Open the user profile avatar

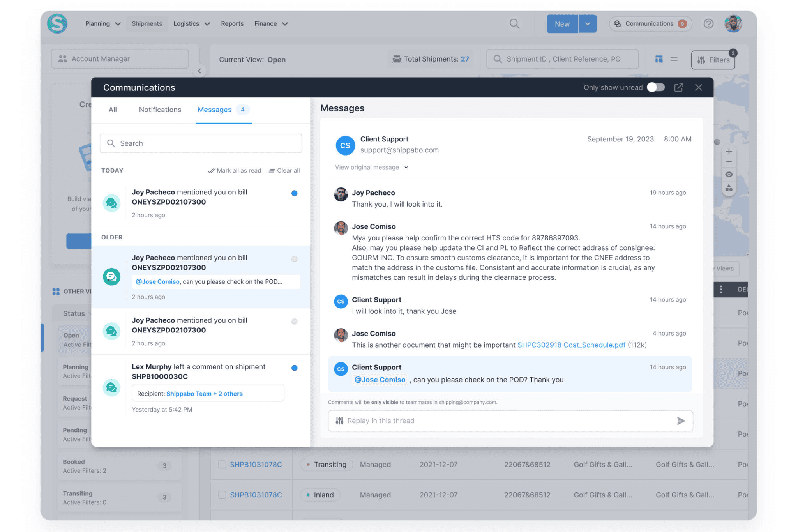(x=733, y=24)
